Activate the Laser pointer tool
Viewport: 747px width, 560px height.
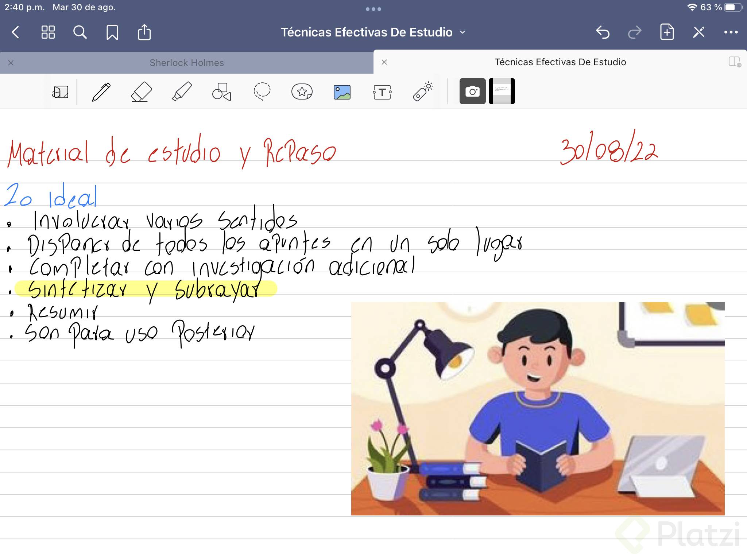coord(422,92)
